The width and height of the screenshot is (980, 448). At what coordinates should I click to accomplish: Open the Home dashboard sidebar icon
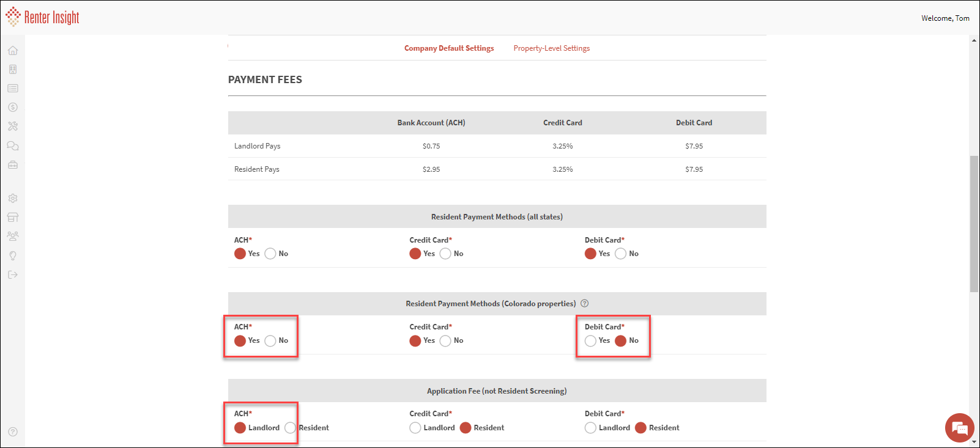pyautogui.click(x=13, y=51)
